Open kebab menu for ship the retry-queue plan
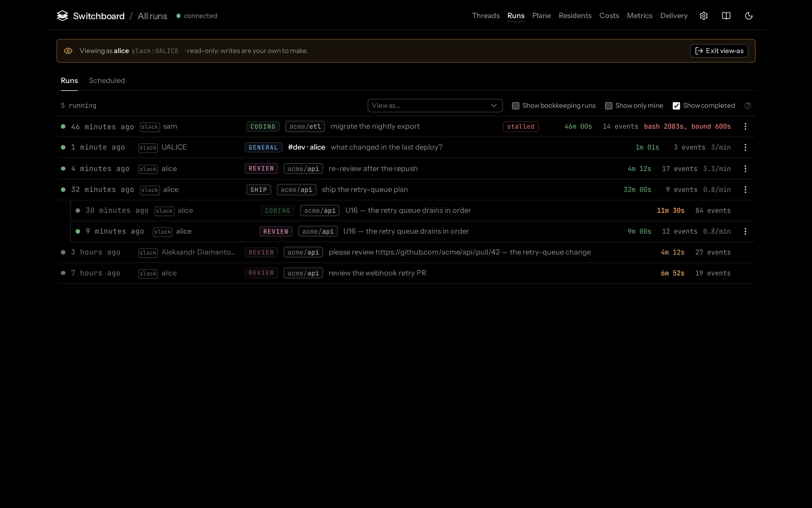This screenshot has height=508, width=812. pos(745,189)
